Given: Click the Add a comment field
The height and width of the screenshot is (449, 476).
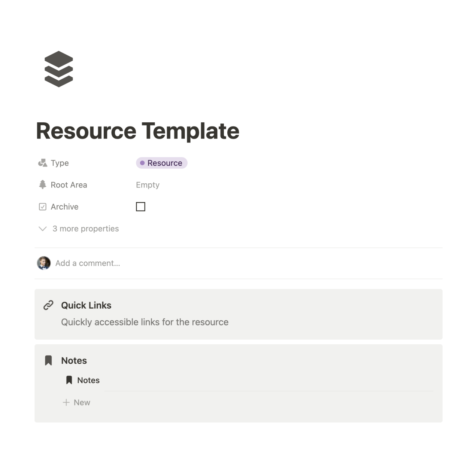Looking at the screenshot, I should [88, 263].
